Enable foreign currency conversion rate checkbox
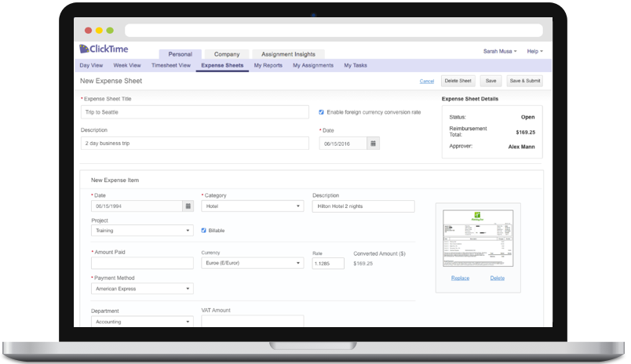 [x=322, y=112]
